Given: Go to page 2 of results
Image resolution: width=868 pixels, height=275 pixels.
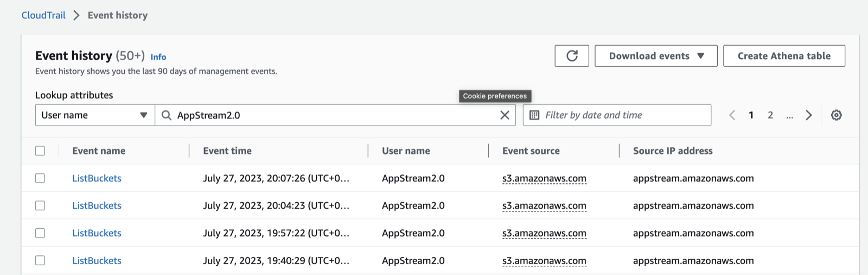Looking at the screenshot, I should click(770, 115).
